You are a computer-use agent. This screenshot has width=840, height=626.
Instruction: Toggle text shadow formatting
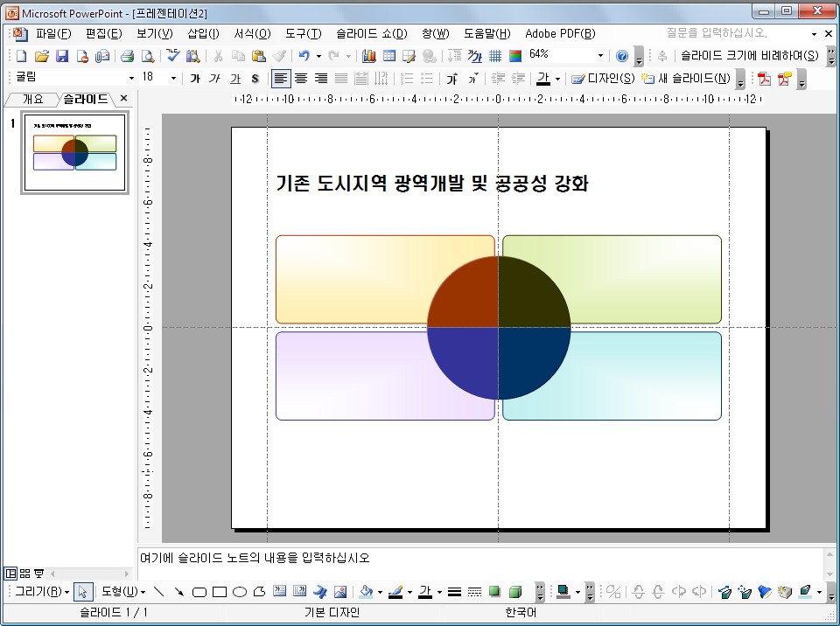(x=255, y=78)
